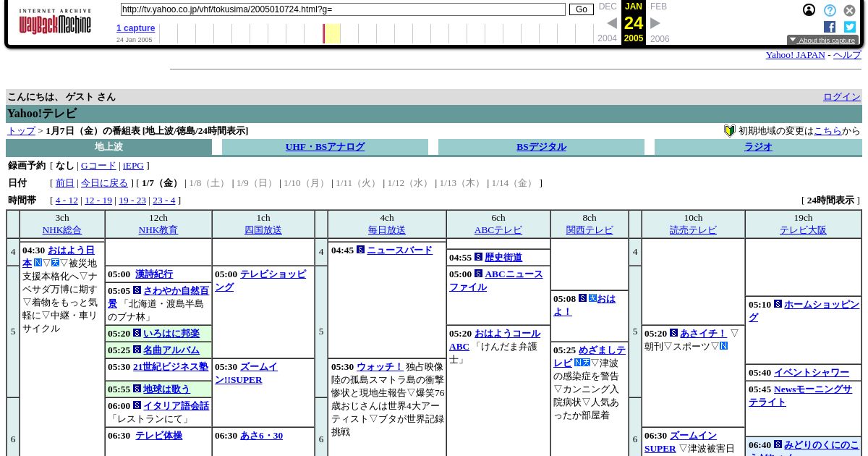This screenshot has height=456, width=868.
Task: Open 四国放送 channel link
Action: click(263, 230)
